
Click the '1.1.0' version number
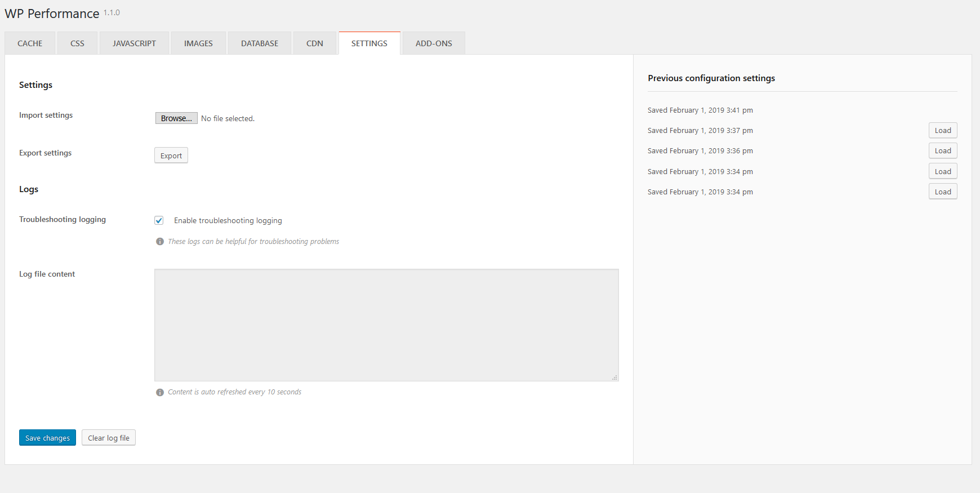[112, 12]
